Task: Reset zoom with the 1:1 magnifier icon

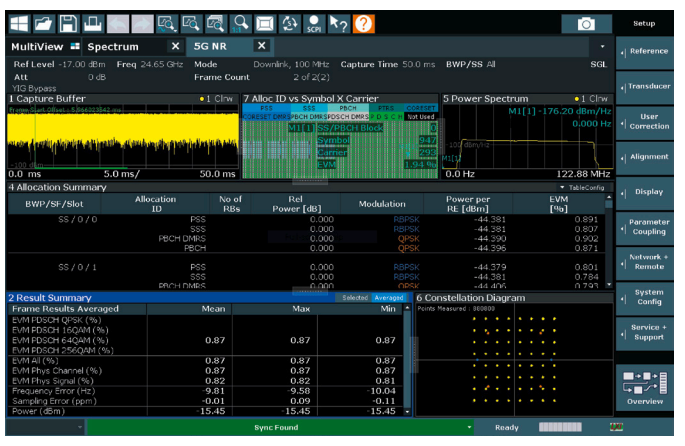Action: click(x=241, y=23)
